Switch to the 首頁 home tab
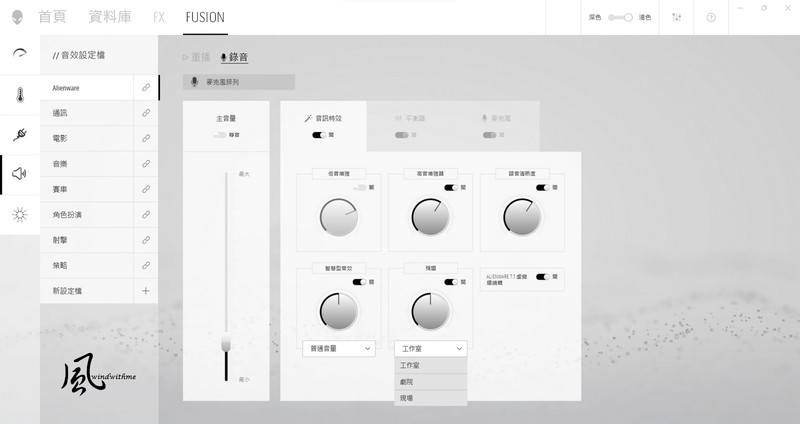Image resolution: width=800 pixels, height=424 pixels. 52,17
